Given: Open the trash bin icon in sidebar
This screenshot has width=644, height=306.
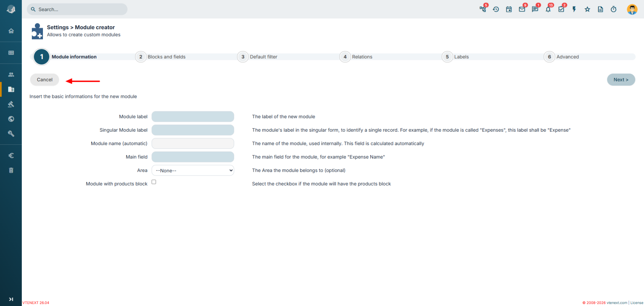Looking at the screenshot, I should [x=11, y=170].
